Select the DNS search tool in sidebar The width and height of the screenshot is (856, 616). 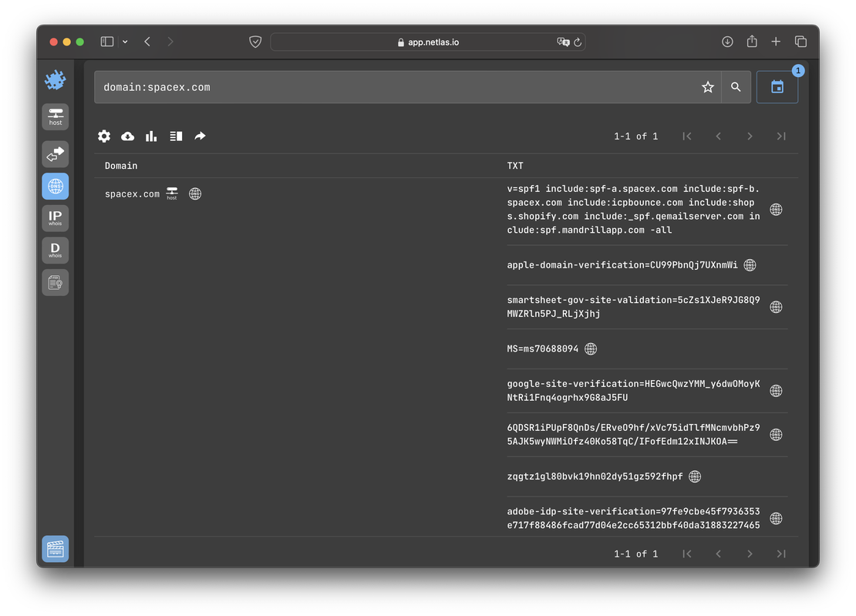(x=55, y=186)
